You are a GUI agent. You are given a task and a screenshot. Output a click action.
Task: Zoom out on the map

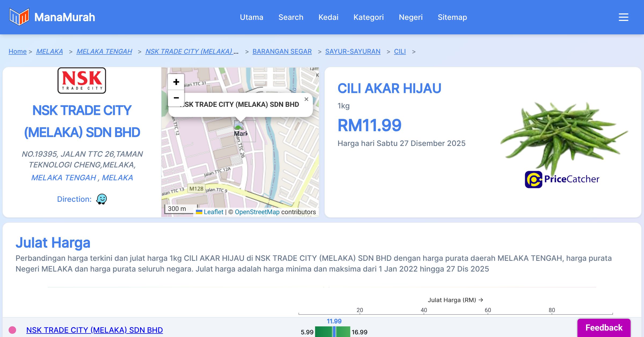point(176,98)
